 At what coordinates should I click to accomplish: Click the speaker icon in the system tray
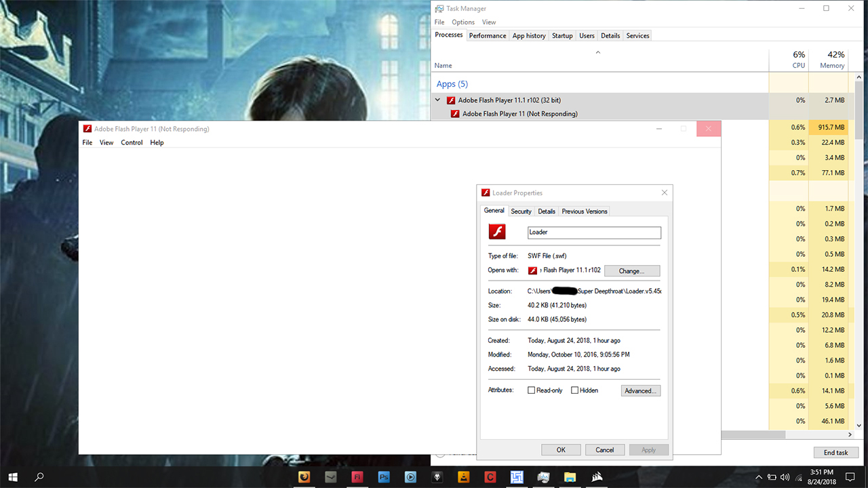pyautogui.click(x=785, y=477)
